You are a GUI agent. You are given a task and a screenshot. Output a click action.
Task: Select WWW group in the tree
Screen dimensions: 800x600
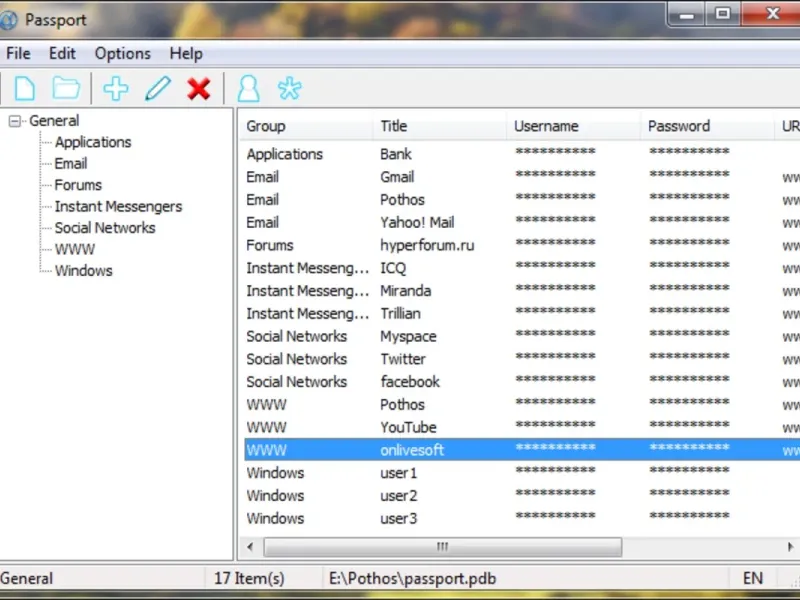75,249
